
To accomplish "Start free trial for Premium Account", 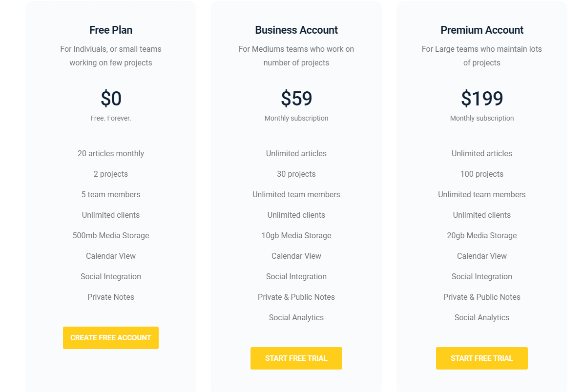I will point(482,358).
